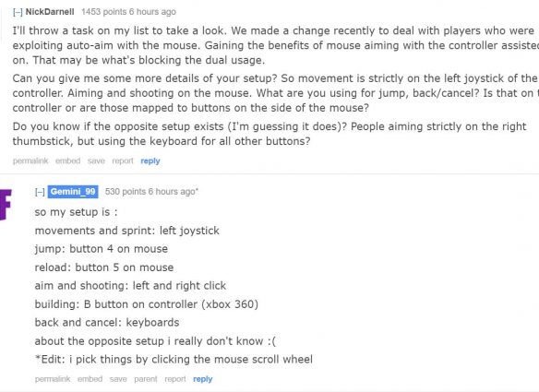This screenshot has height=392, width=539.
Task: Open permalink for Gemini_99's comment
Action: click(53, 379)
